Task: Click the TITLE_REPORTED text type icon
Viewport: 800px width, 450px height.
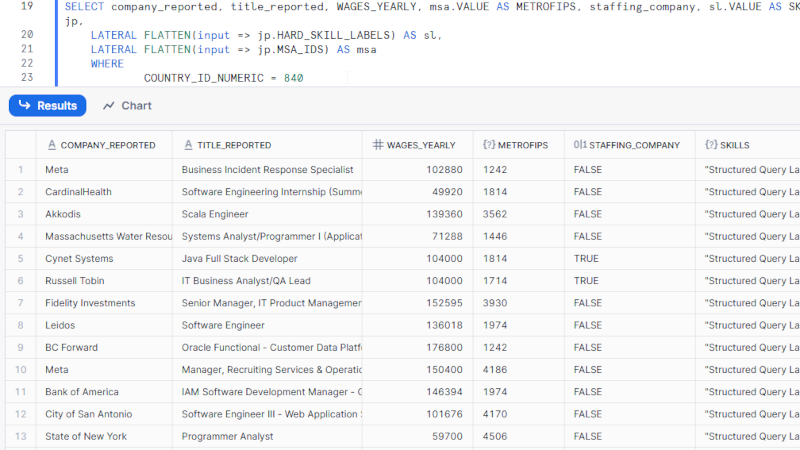Action: tap(188, 145)
